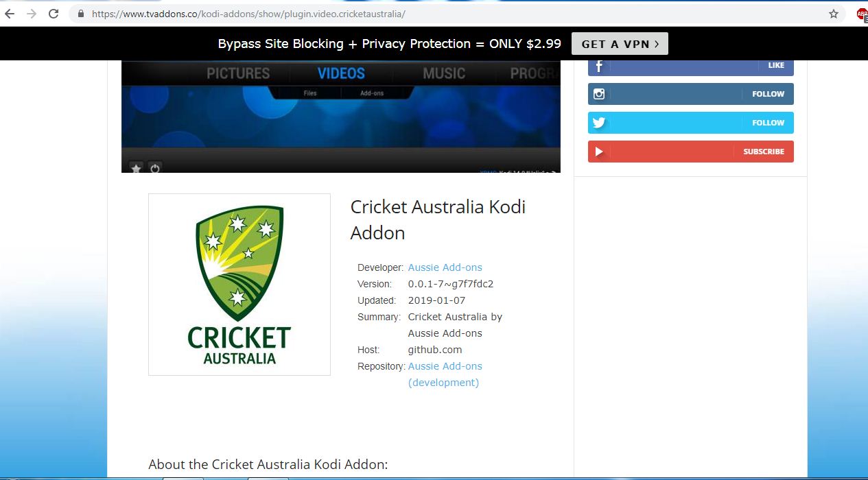The height and width of the screenshot is (480, 868).
Task: Reload the page with the refresh icon
Action: (x=54, y=14)
